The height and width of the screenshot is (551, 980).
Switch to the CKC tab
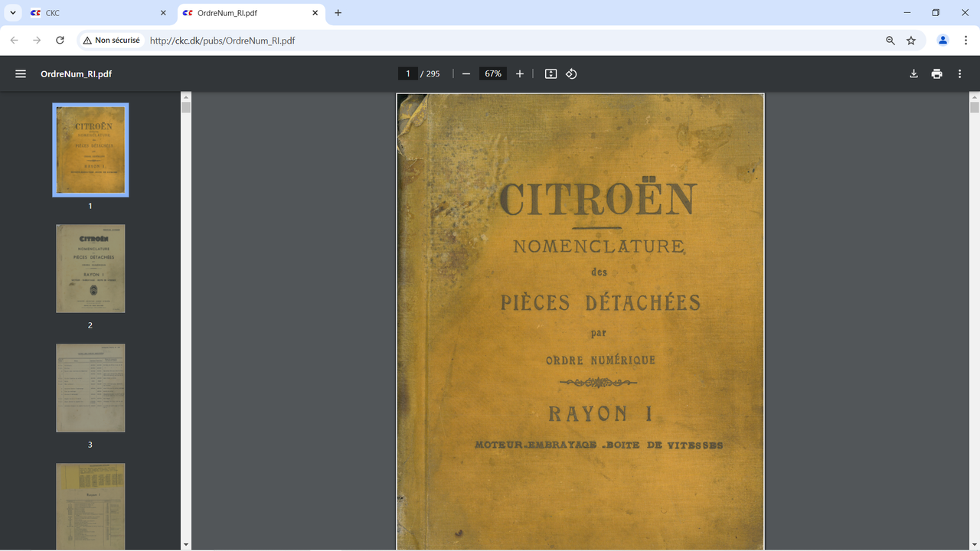pos(98,13)
